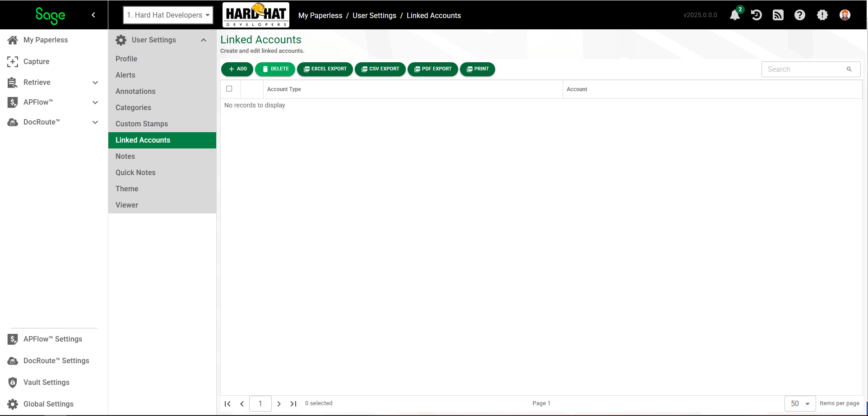Open Notes in User Settings
The image size is (868, 416).
pyautogui.click(x=162, y=156)
